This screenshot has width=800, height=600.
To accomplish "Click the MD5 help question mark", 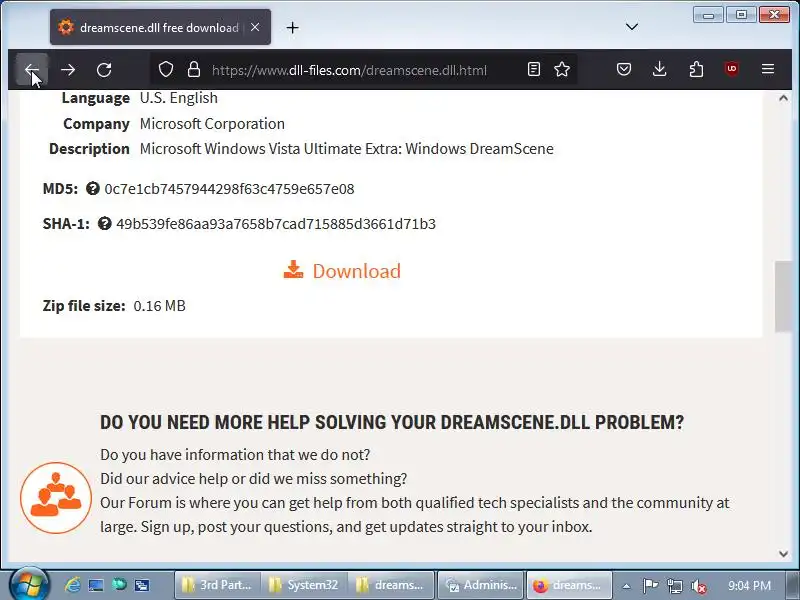I will click(92, 189).
